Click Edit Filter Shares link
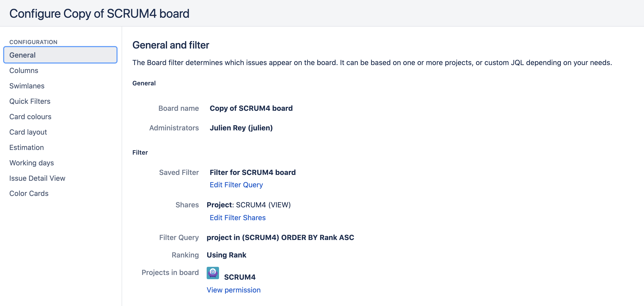This screenshot has width=644, height=306. (237, 218)
